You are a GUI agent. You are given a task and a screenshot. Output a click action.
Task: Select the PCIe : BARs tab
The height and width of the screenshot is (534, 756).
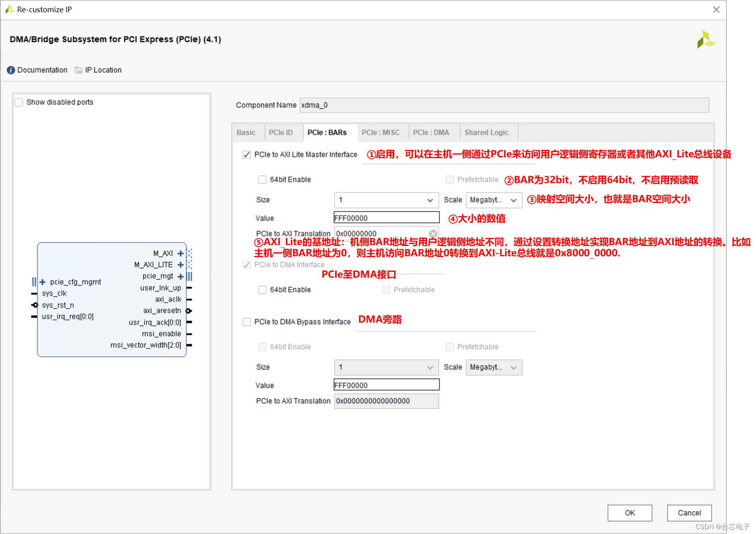(x=327, y=132)
